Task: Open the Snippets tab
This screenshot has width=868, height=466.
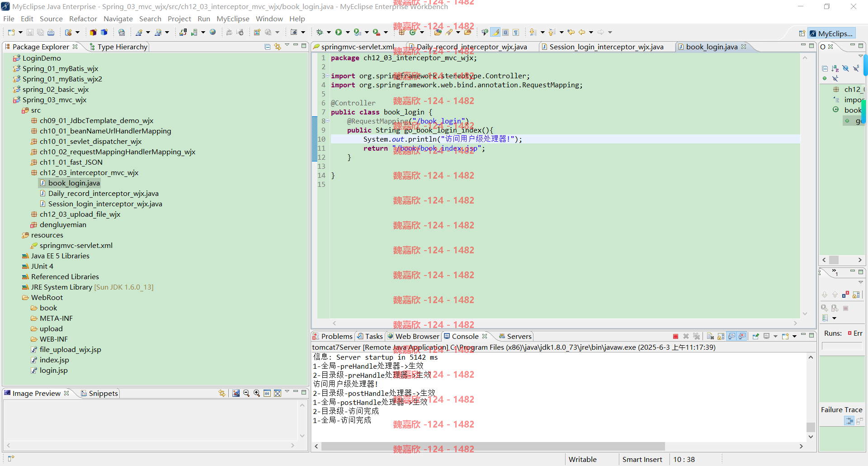Action: click(99, 393)
